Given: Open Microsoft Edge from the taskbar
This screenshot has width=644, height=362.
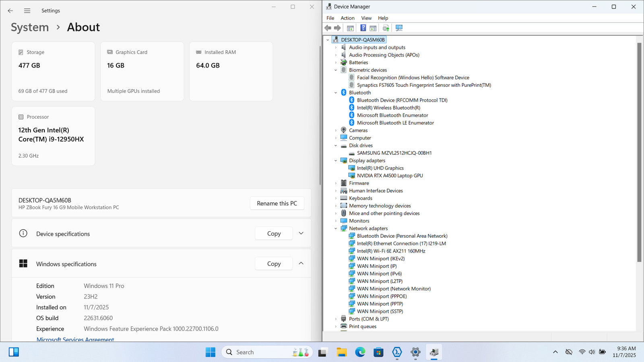Looking at the screenshot, I should 360,352.
